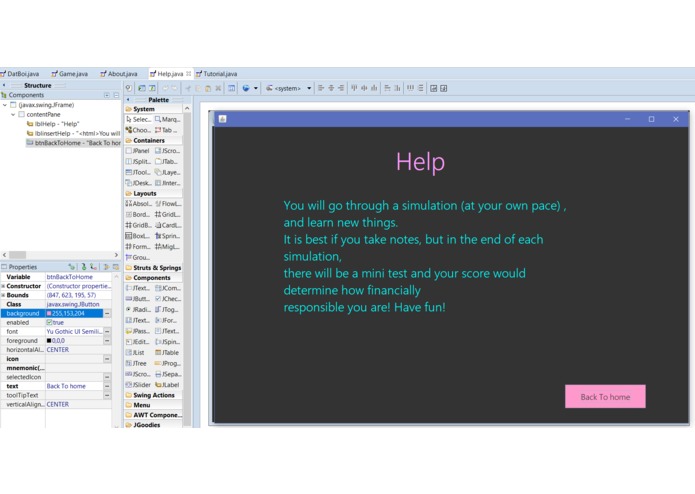The width and height of the screenshot is (695, 494).
Task: Pick the MigLayout palette item
Action: pyautogui.click(x=167, y=247)
